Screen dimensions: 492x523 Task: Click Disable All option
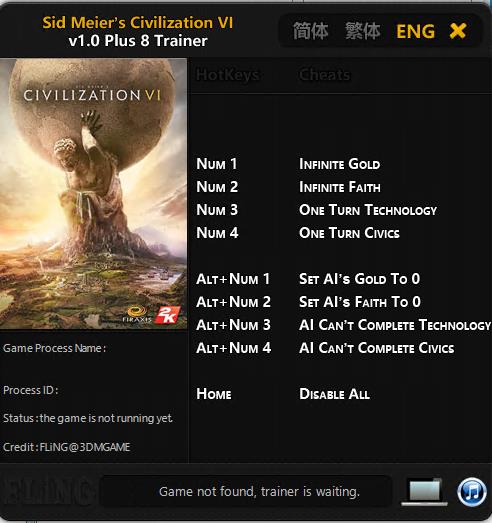(334, 394)
